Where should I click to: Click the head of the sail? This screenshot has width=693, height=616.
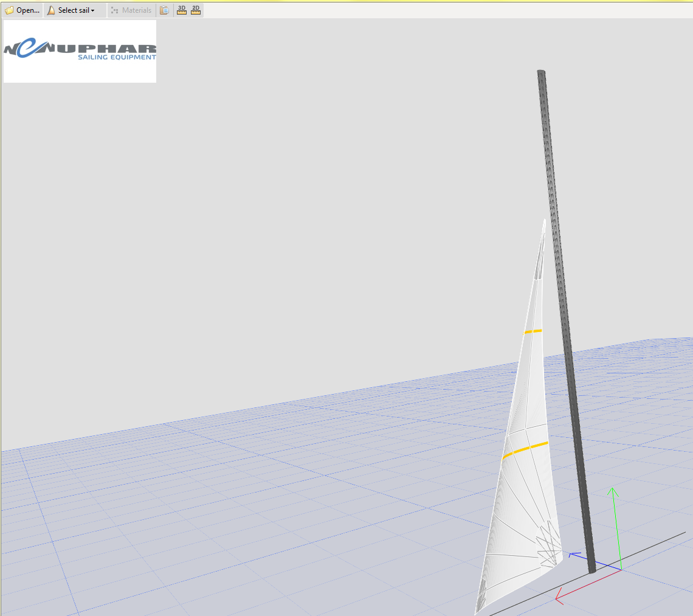click(543, 224)
